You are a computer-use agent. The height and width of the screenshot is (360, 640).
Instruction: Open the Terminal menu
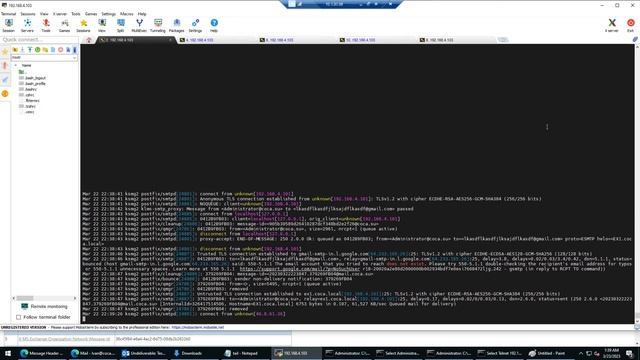[x=8, y=14]
